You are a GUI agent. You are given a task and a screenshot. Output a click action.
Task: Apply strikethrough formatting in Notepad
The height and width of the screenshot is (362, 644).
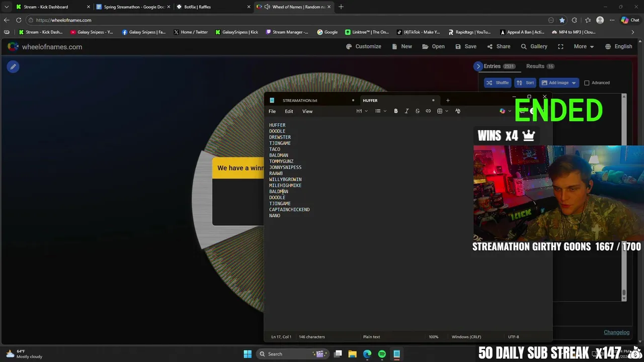(x=417, y=111)
